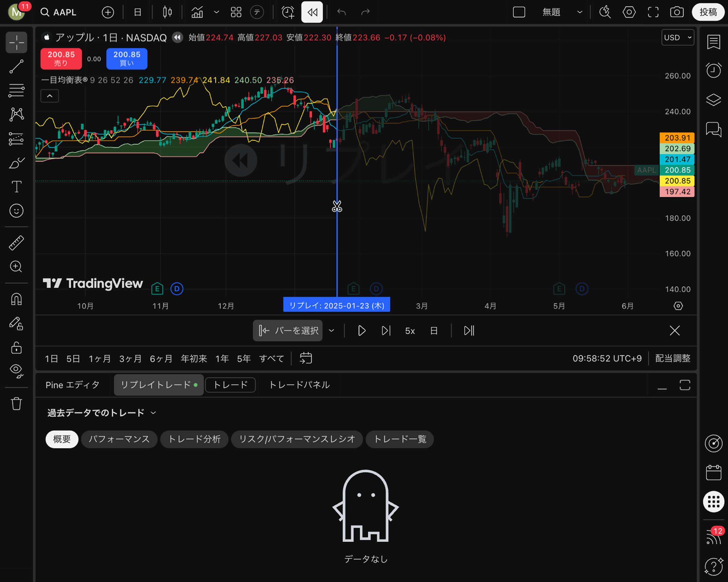Viewport: 728px width, 582px height.
Task: Select the Fibonacci retracement tool
Action: coord(16,90)
